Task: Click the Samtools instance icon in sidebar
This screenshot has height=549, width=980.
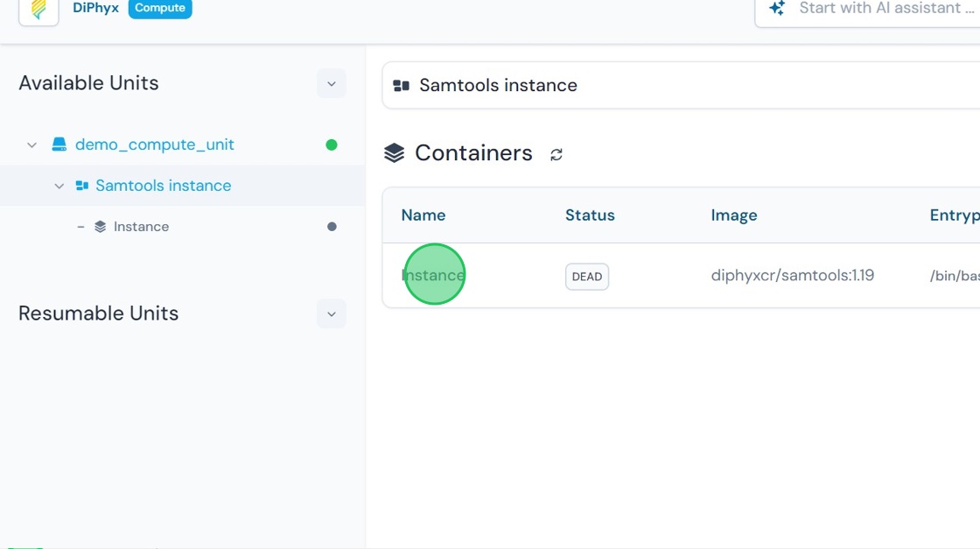Action: tap(82, 186)
